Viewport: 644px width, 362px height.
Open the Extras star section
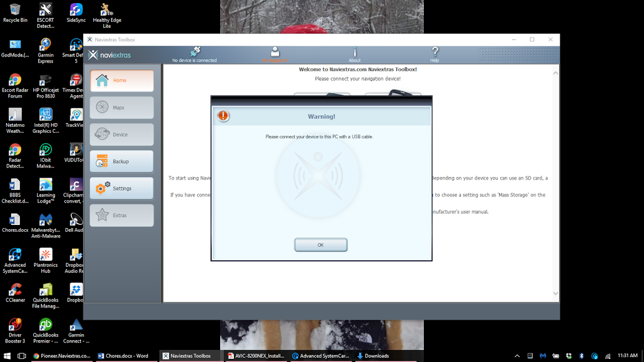click(122, 216)
